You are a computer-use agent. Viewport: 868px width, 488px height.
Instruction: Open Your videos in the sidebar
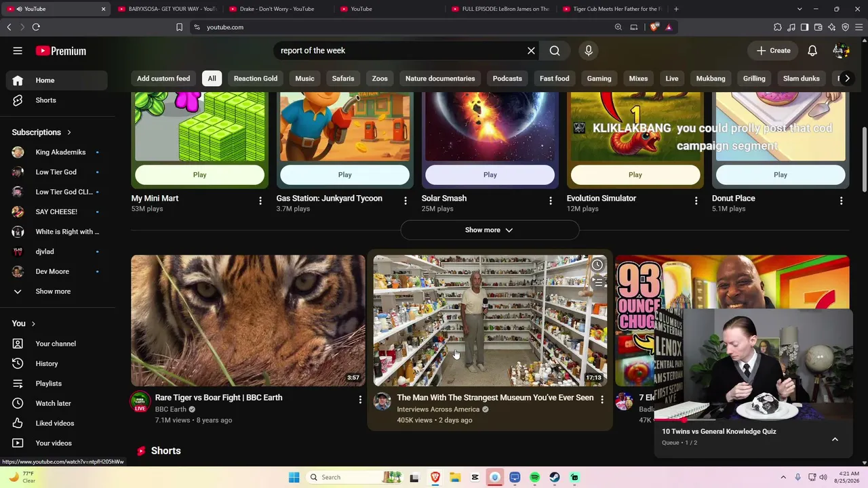tap(57, 443)
